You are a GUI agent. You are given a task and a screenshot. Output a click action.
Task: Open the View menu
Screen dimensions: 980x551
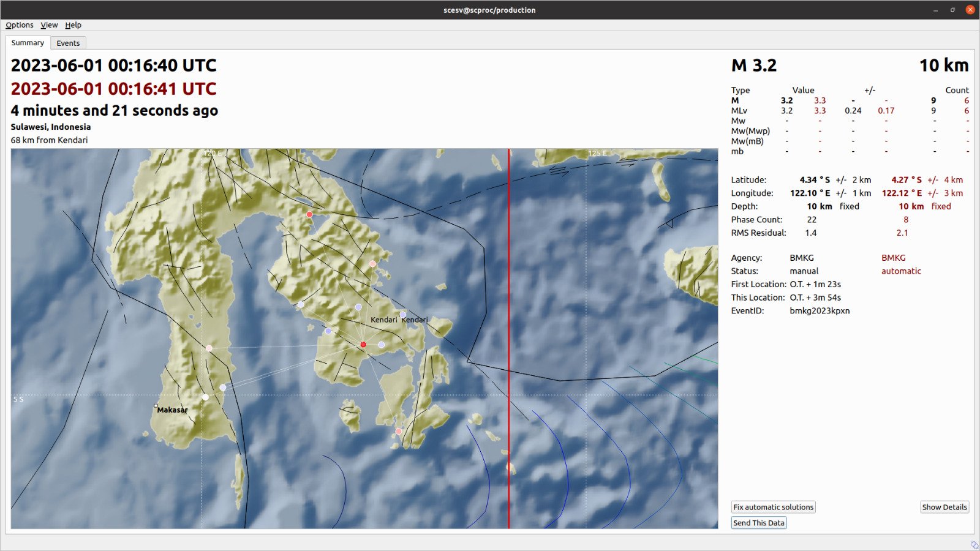(x=49, y=25)
